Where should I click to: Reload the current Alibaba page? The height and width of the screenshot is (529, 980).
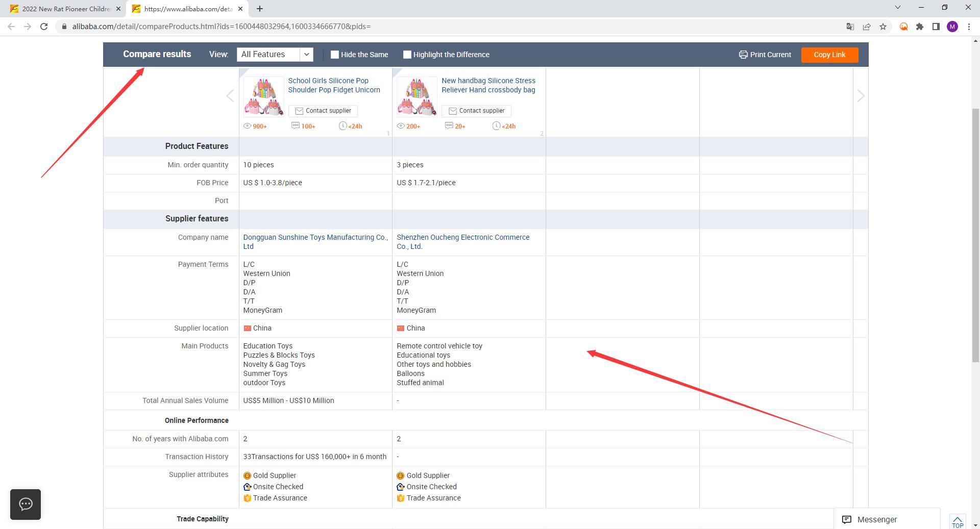44,27
